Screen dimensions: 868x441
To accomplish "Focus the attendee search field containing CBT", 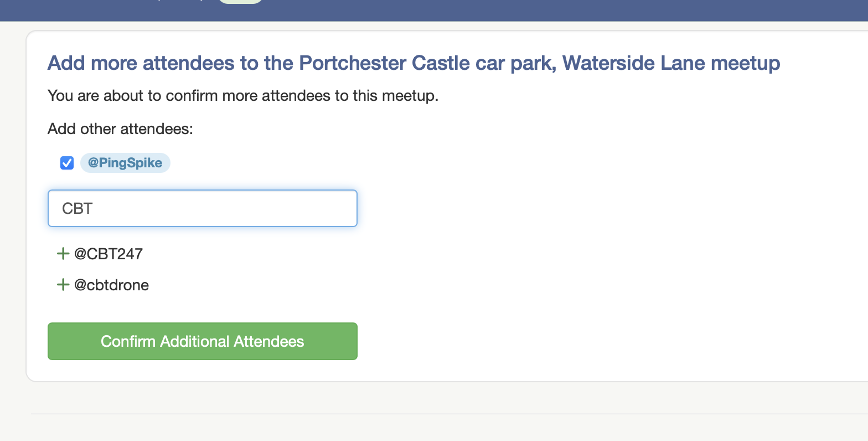I will tap(203, 208).
